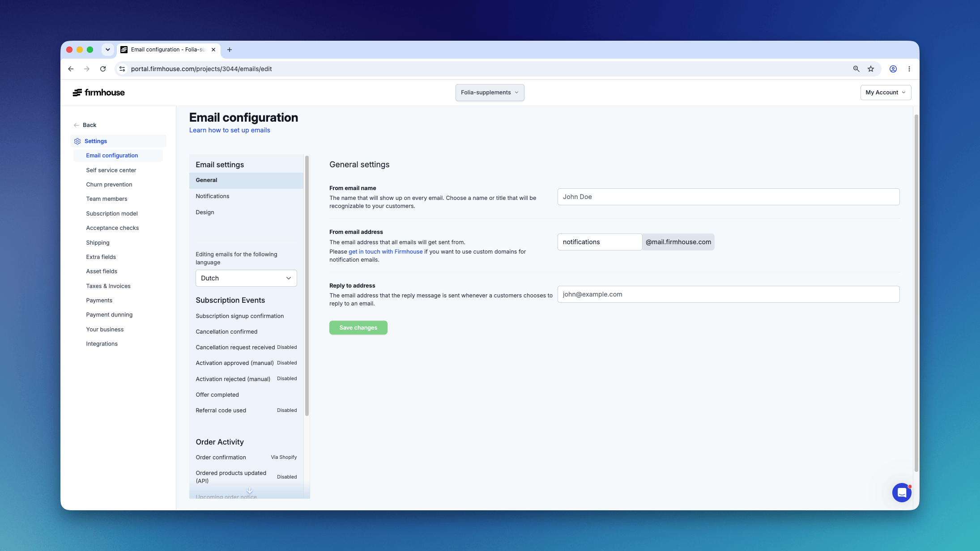This screenshot has height=551, width=980.
Task: Open Acceptance checks settings
Action: point(112,228)
